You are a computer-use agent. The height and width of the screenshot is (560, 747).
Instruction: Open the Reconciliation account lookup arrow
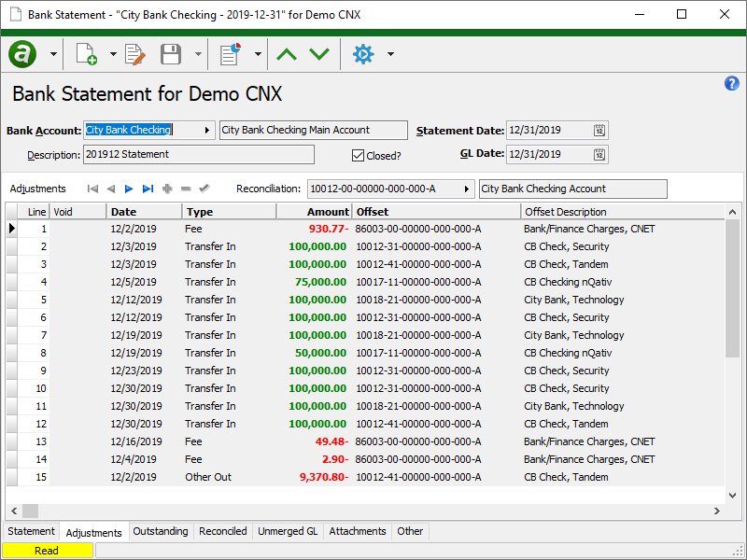point(466,189)
